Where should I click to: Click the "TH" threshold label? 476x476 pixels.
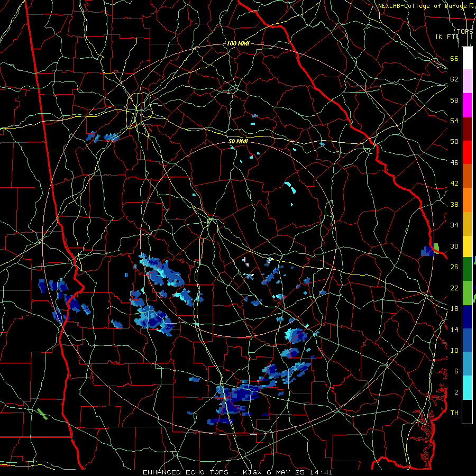point(454,413)
